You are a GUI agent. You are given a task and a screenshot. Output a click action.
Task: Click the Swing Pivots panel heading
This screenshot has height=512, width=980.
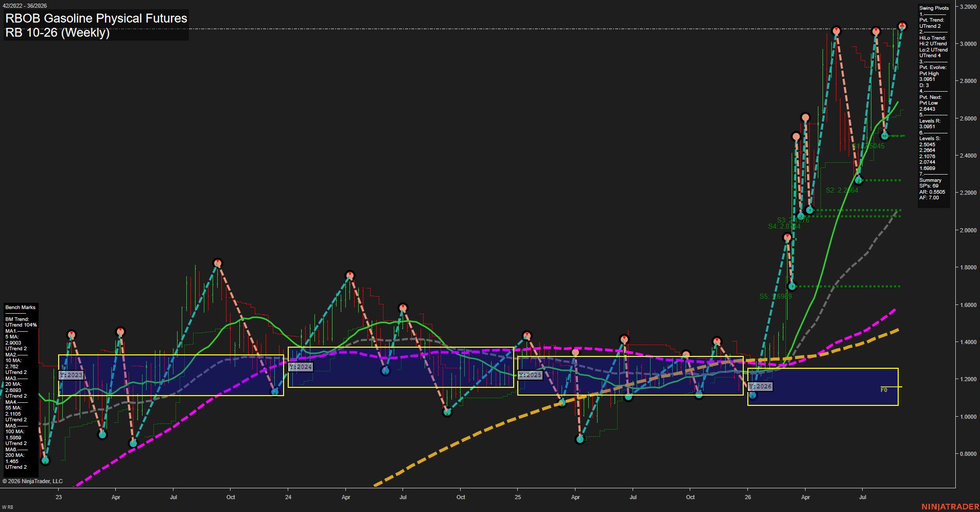tap(934, 8)
